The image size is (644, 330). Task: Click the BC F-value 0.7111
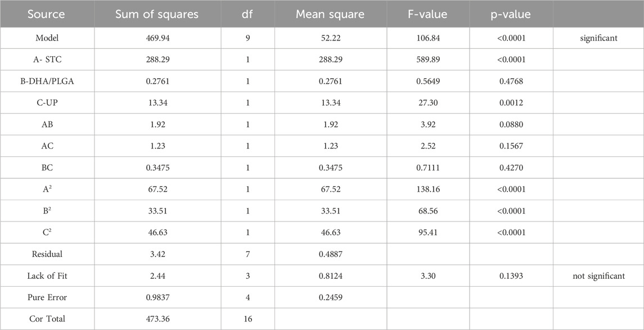[428, 168]
